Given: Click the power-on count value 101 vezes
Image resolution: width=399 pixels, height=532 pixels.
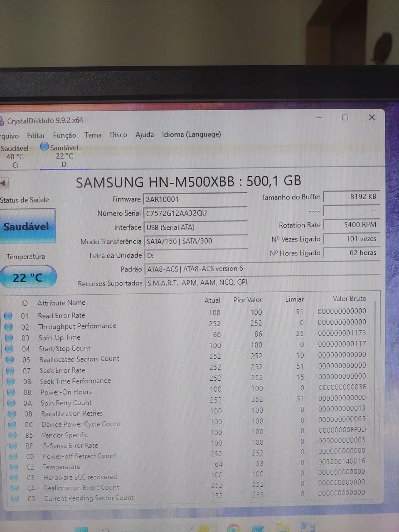Looking at the screenshot, I should 352,239.
